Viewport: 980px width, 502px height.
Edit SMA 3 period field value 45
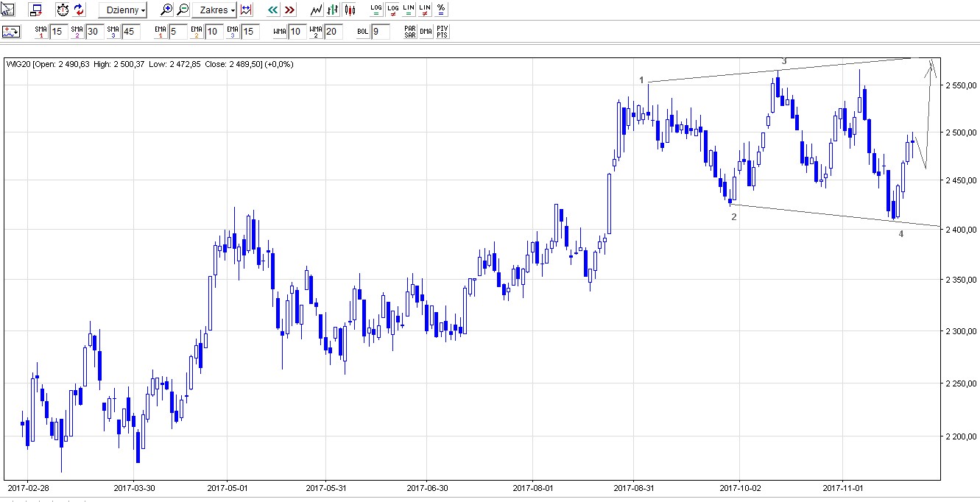pyautogui.click(x=130, y=32)
